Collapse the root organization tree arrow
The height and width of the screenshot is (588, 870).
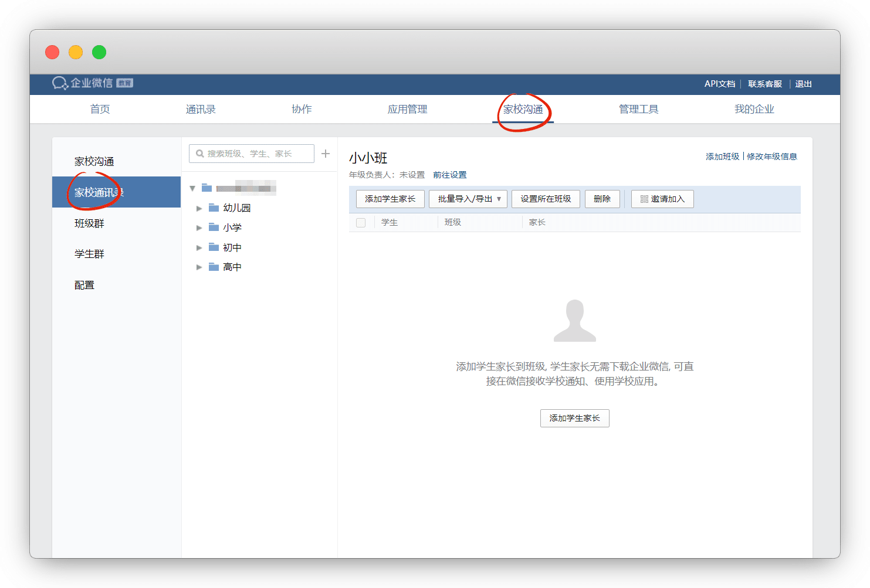[x=192, y=188]
